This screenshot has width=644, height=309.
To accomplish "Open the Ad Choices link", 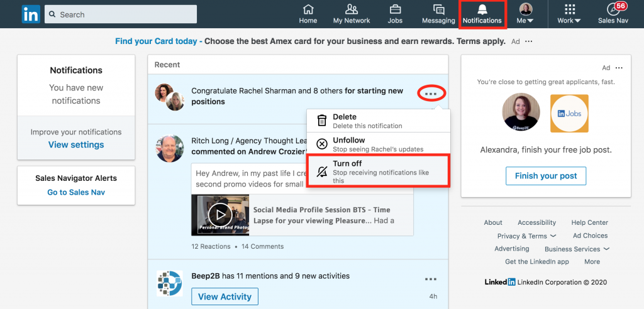I will (590, 236).
